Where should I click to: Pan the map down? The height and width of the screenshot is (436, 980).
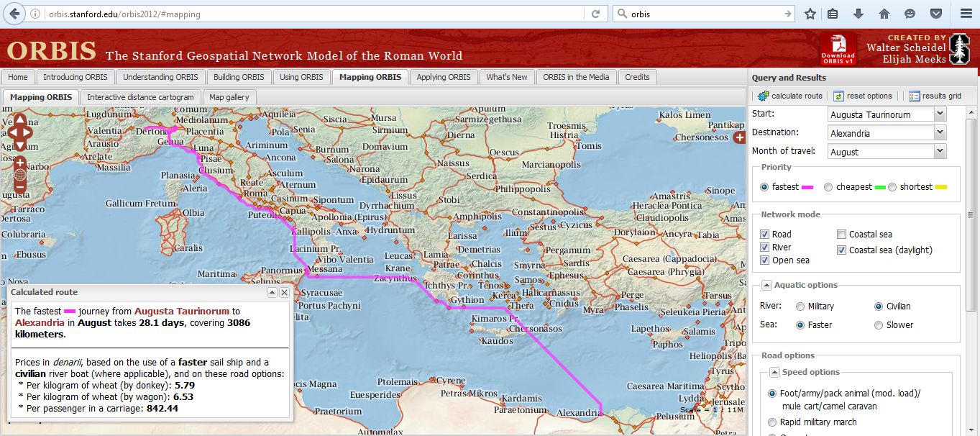pyautogui.click(x=20, y=145)
